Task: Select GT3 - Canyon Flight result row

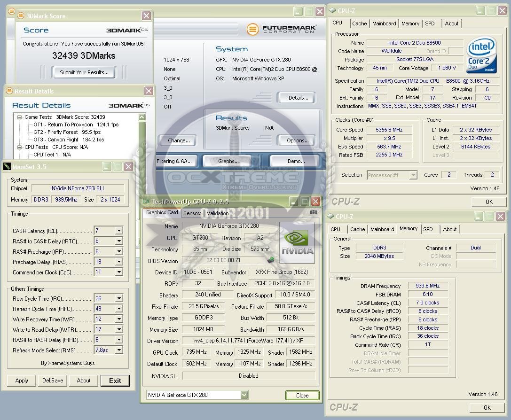Action: pyautogui.click(x=69, y=140)
